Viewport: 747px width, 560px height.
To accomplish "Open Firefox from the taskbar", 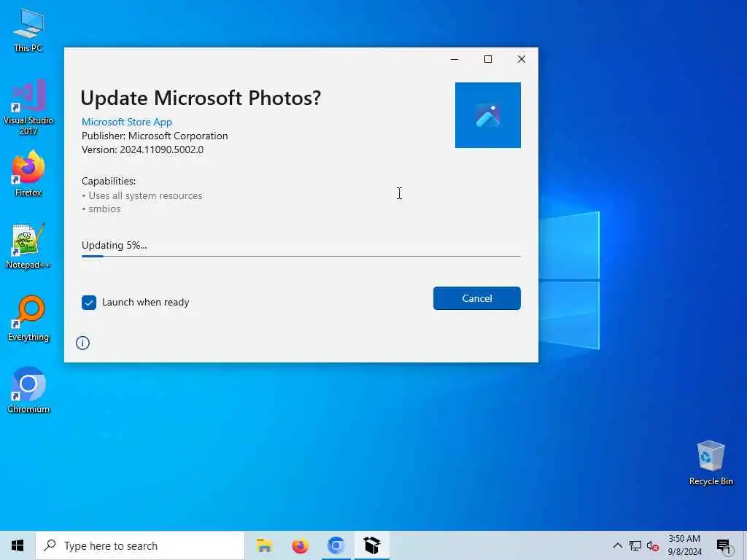I will 300,545.
